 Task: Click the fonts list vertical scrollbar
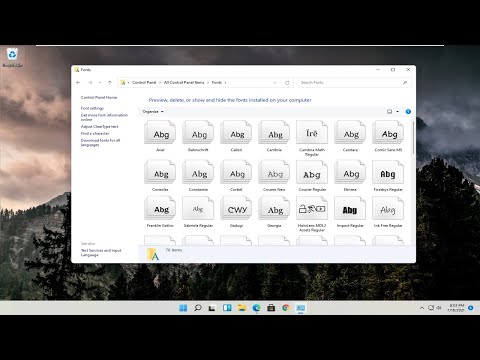(413, 137)
